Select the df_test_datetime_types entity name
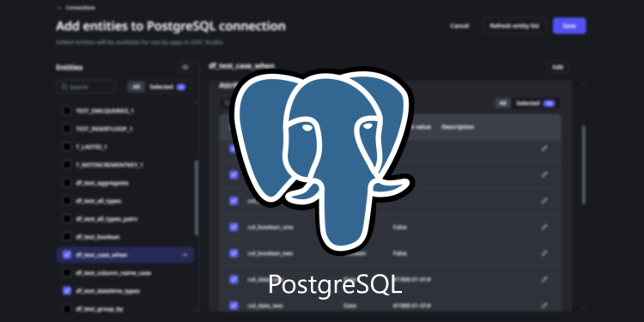The image size is (644, 322). click(x=107, y=291)
